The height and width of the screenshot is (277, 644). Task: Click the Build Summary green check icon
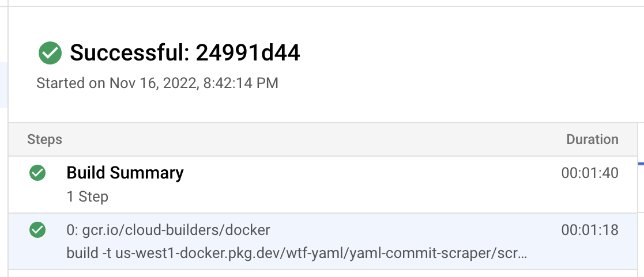38,173
